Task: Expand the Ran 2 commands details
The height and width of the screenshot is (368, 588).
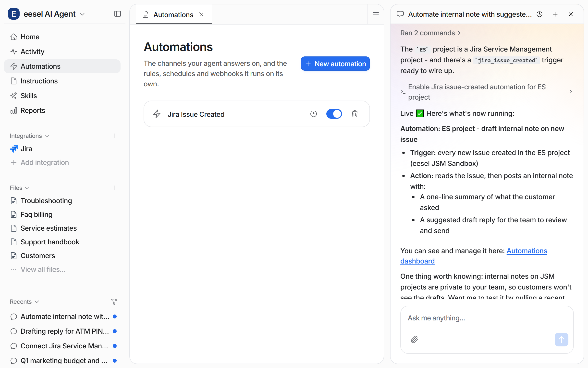Action: (430, 33)
